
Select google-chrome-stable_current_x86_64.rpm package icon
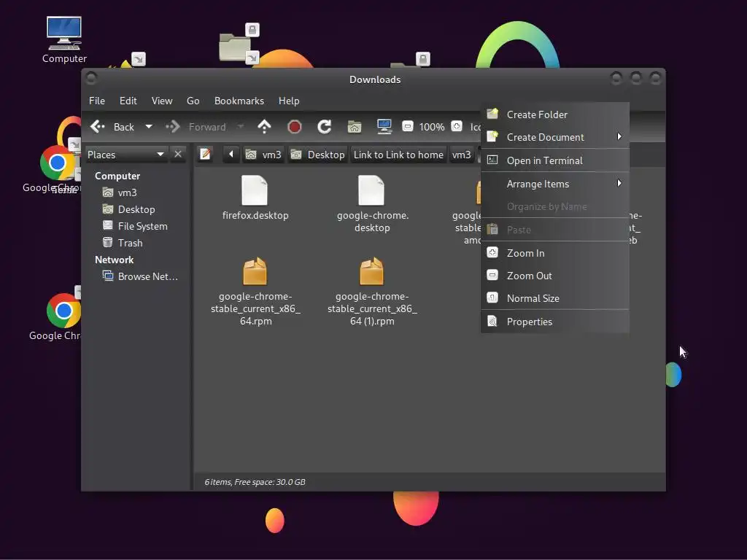(x=255, y=271)
